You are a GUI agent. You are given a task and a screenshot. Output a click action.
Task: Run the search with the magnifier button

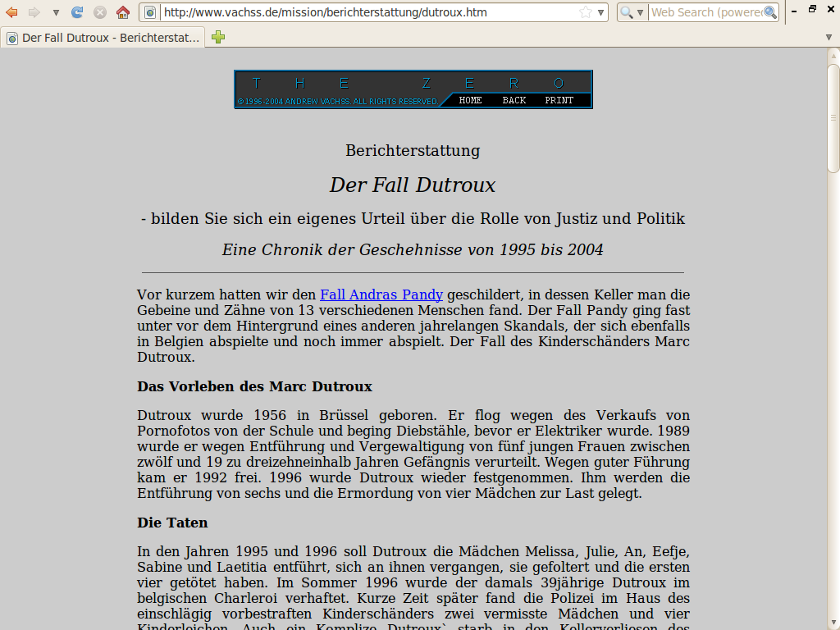pos(770,12)
